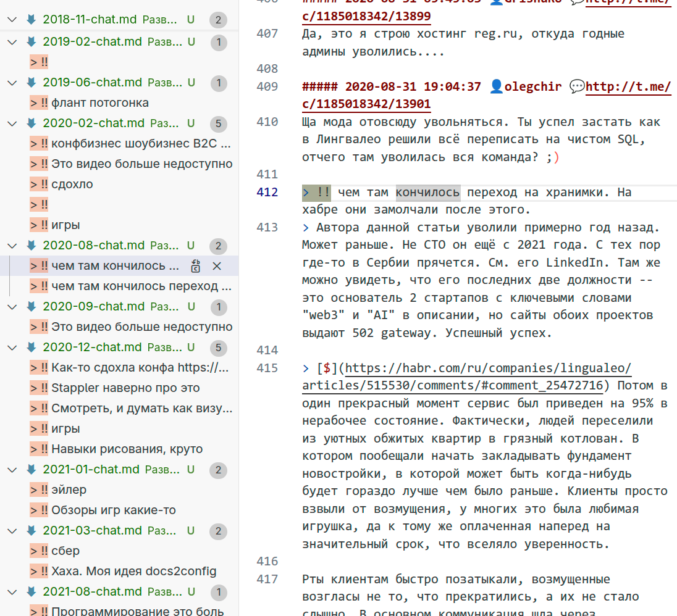Open the 'Навыки рисования, круто' search match
Image resolution: width=677 pixels, height=616 pixels.
pyautogui.click(x=127, y=449)
